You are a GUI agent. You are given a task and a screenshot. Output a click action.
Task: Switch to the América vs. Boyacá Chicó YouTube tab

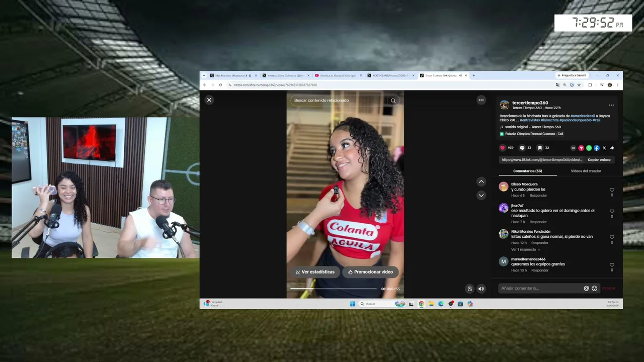(337, 75)
